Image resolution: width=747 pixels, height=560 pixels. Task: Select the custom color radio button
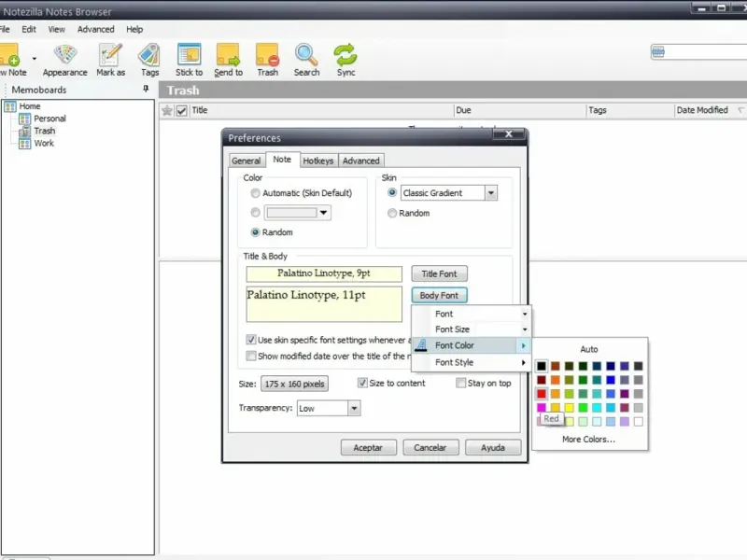[255, 213]
